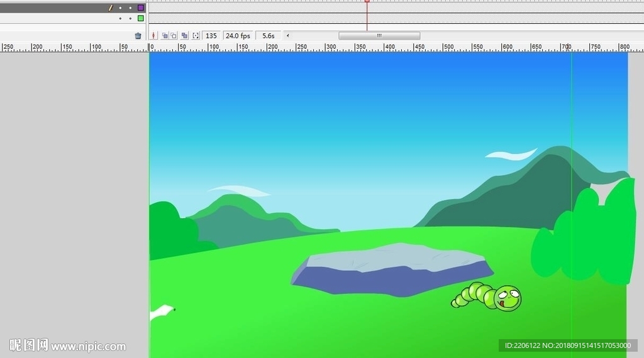Toggle lock dot of the second layer
The height and width of the screenshot is (358, 644).
tap(130, 18)
